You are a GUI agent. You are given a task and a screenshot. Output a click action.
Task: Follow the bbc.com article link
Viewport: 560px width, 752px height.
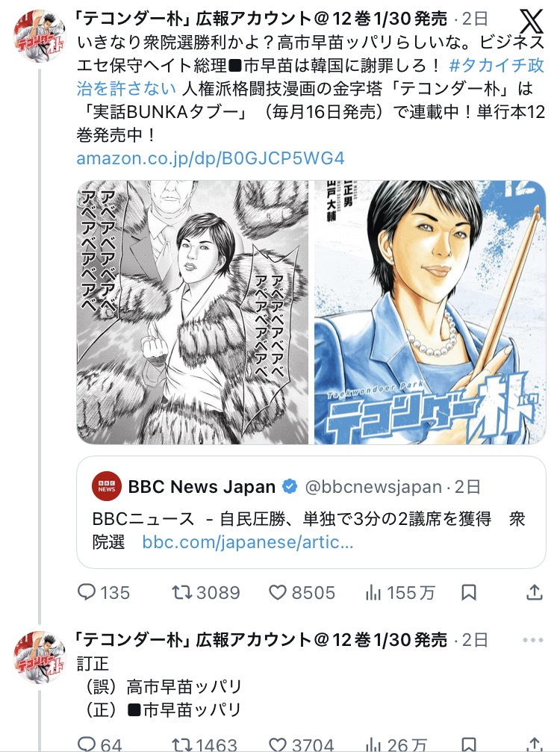coord(247,541)
